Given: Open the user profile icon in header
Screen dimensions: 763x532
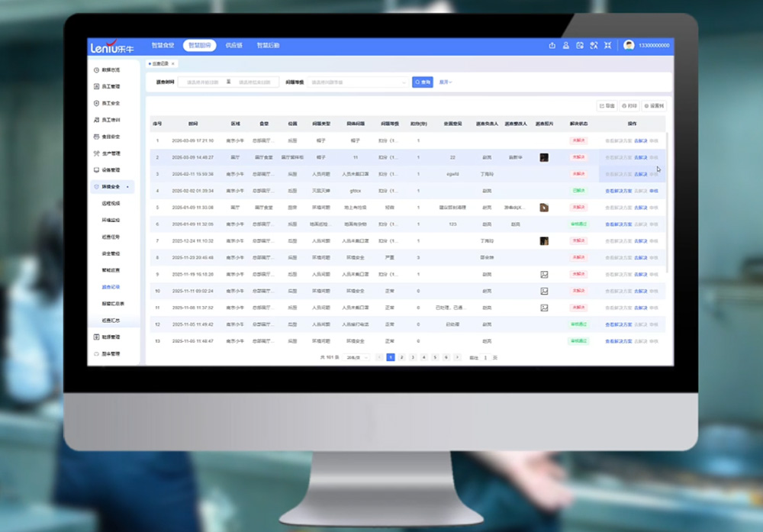Looking at the screenshot, I should point(566,45).
